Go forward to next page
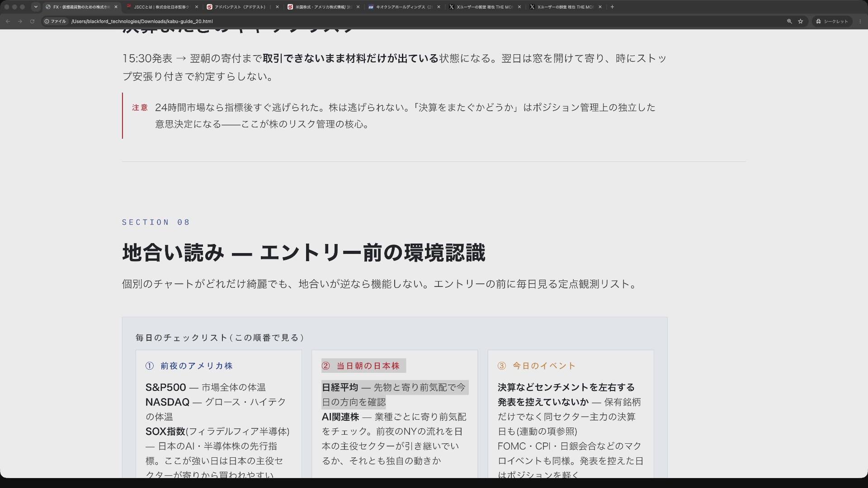The height and width of the screenshot is (488, 868). 20,21
